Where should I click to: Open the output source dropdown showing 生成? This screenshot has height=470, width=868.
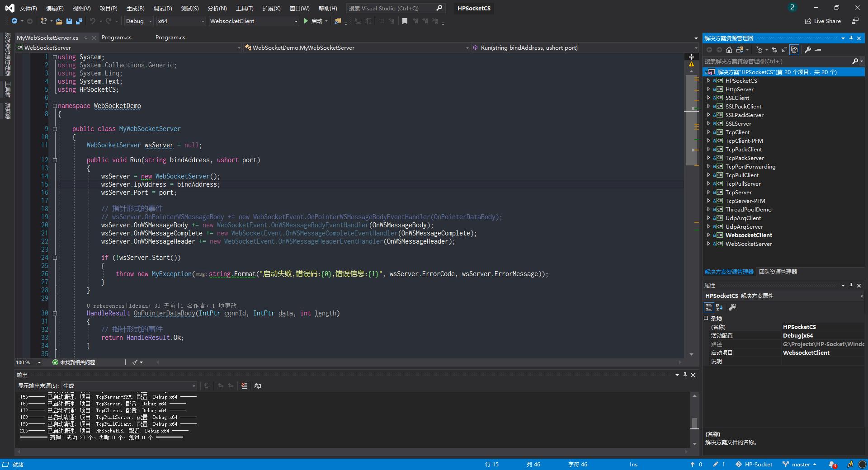pos(129,386)
